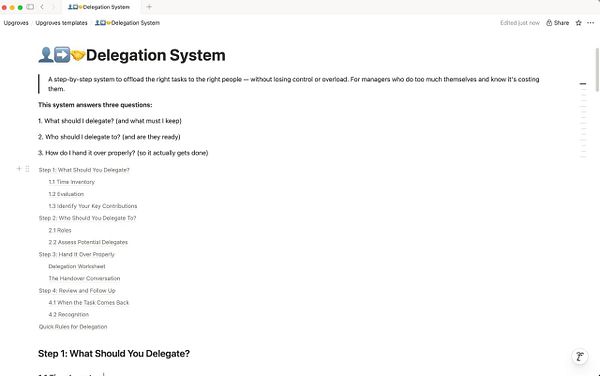Open Upgroves templates breadcrumb

coord(62,23)
